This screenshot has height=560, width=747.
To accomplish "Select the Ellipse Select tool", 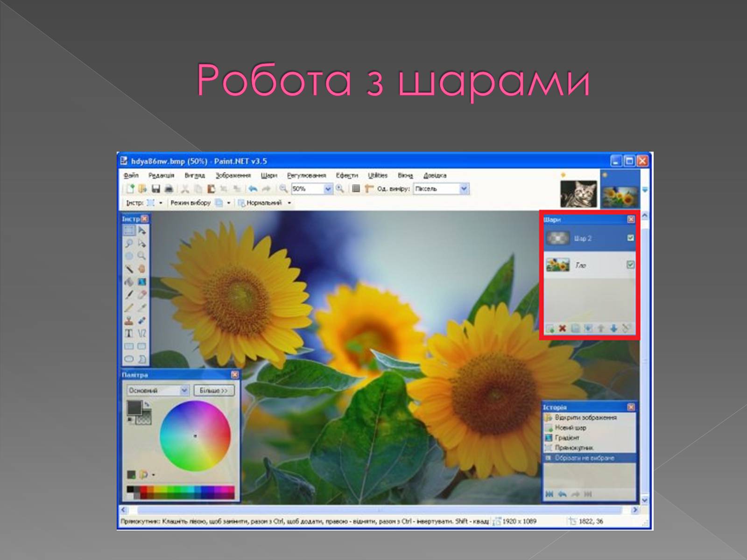I will coord(129,256).
